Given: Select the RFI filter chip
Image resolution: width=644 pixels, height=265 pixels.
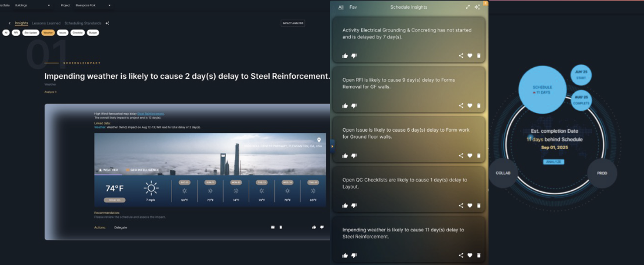Looking at the screenshot, I should point(16,32).
